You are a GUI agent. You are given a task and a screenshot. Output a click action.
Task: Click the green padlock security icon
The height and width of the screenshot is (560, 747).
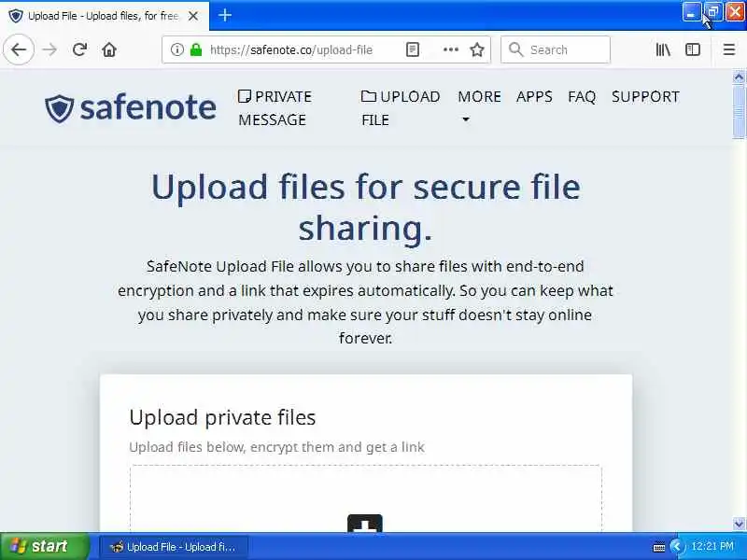point(196,49)
